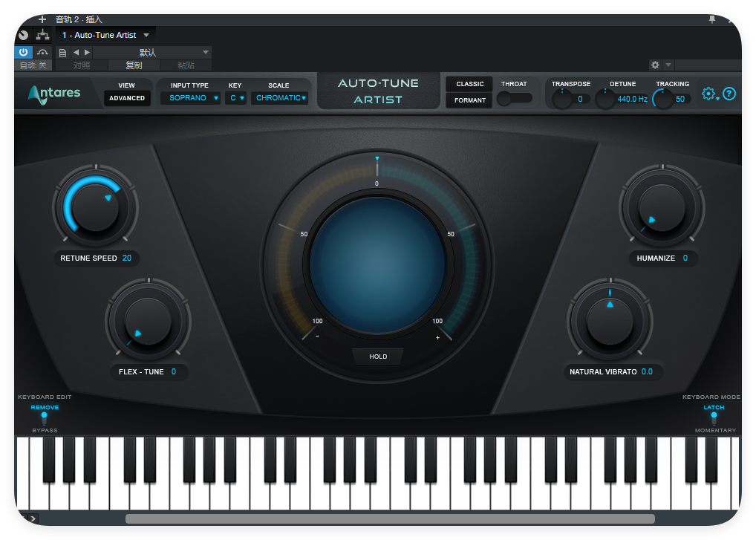The width and height of the screenshot is (756, 540).
Task: Open the SCALE CHROMATIC dropdown
Action: pyautogui.click(x=280, y=98)
